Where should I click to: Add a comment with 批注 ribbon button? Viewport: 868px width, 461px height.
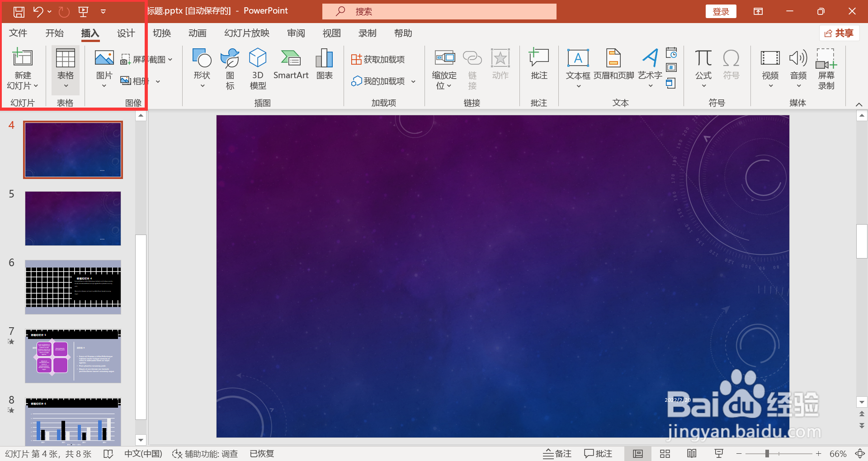click(x=539, y=65)
